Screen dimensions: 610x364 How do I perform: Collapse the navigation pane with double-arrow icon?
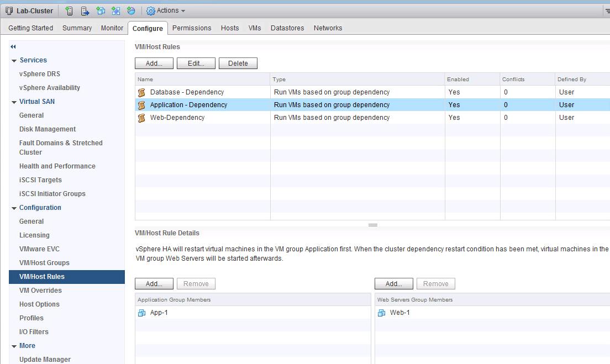click(x=13, y=47)
